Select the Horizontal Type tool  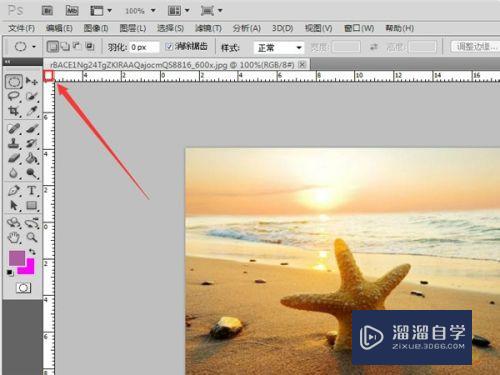(32, 191)
